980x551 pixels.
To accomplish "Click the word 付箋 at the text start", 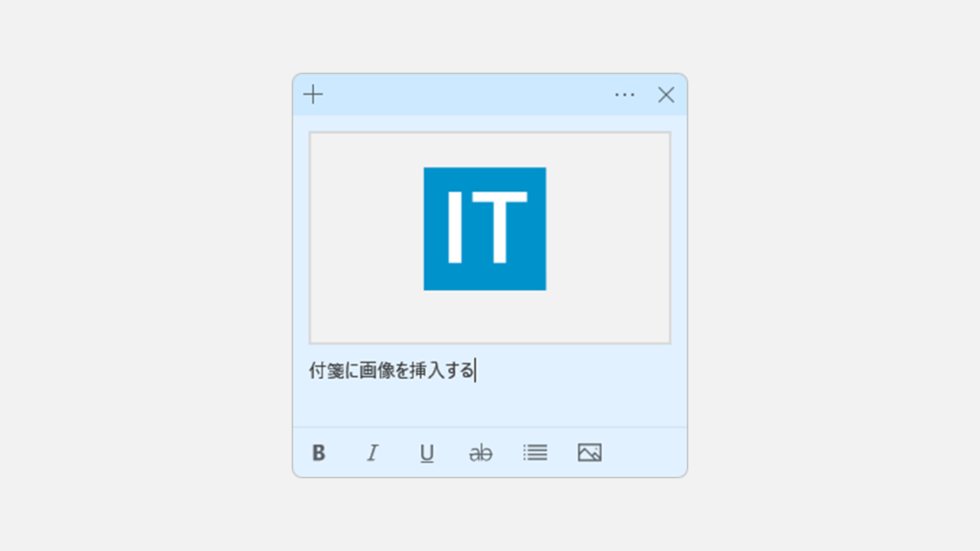I will tap(325, 370).
